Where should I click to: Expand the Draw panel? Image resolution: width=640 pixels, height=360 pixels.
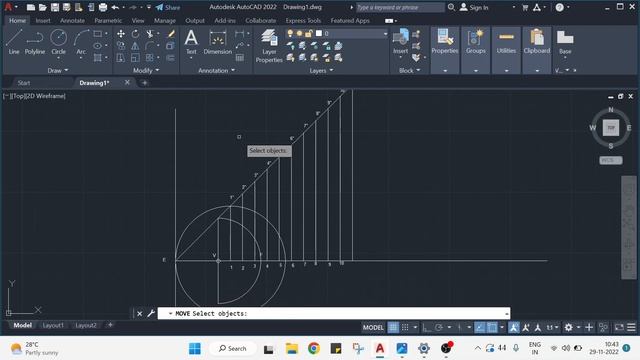[x=58, y=71]
